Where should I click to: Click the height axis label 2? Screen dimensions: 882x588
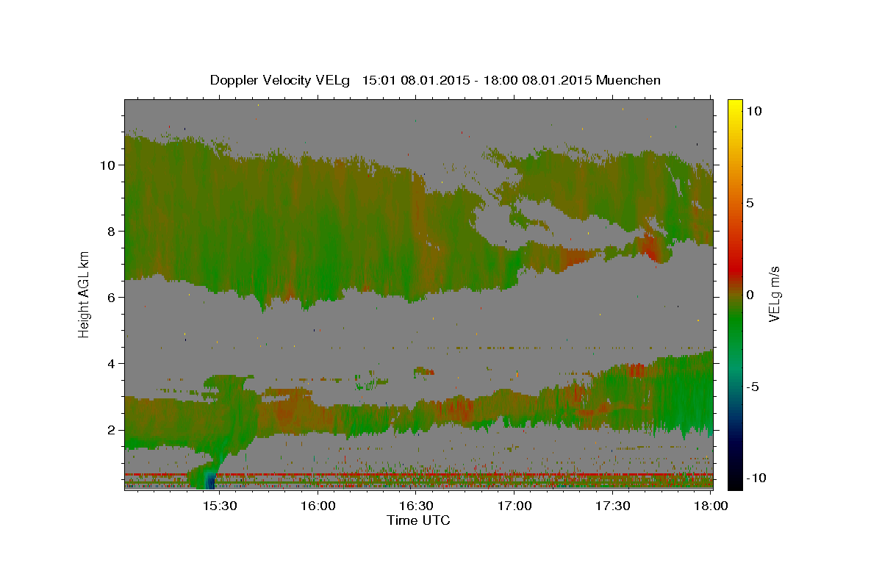pyautogui.click(x=111, y=429)
